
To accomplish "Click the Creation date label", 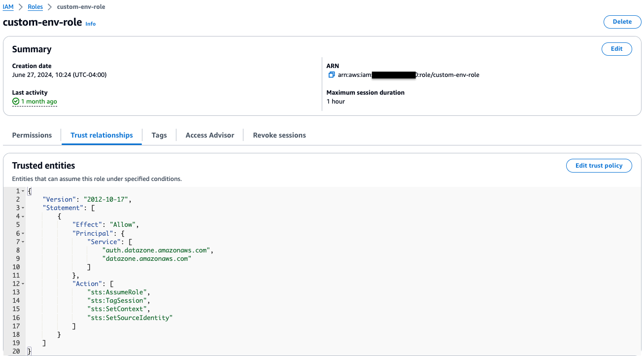I will pos(32,66).
